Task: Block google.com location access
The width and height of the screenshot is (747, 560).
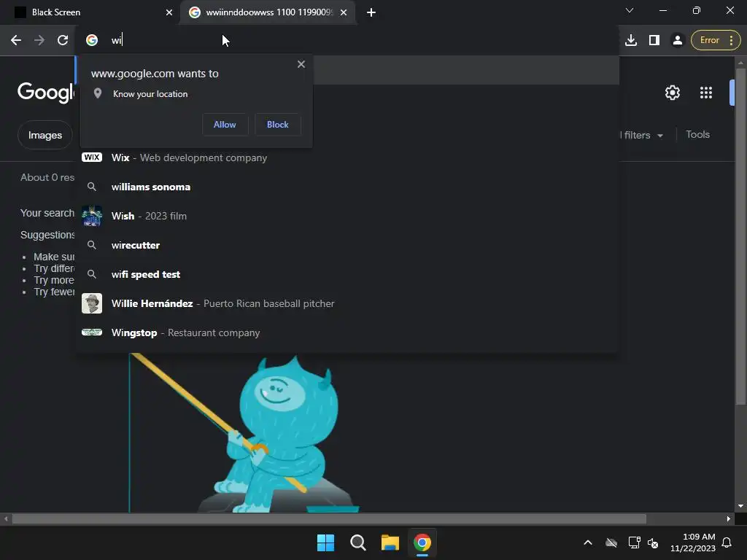Action: [x=278, y=125]
